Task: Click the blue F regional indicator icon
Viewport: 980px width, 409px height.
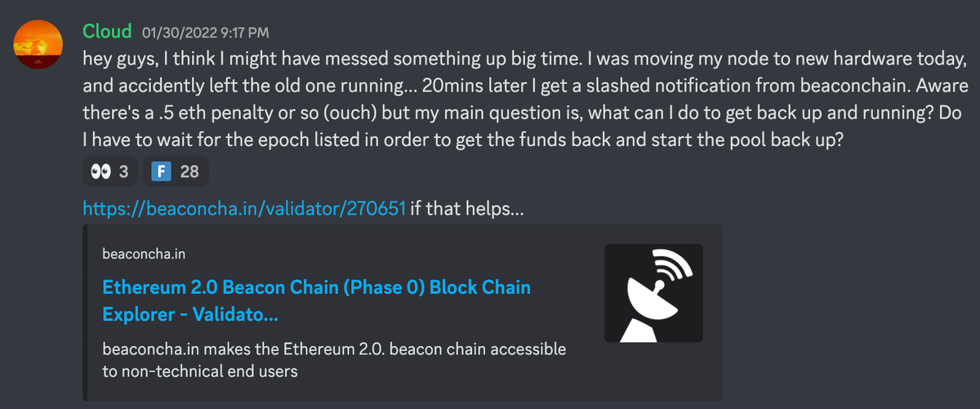Action: pos(163,172)
